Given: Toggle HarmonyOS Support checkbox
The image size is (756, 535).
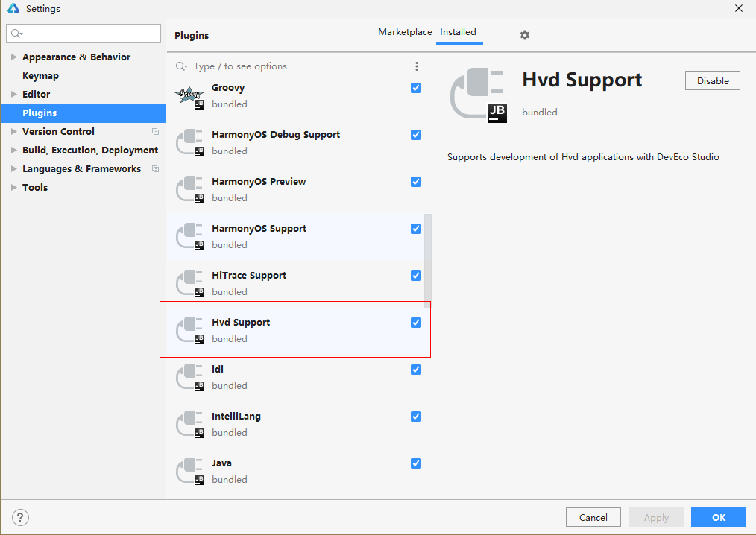Looking at the screenshot, I should click(x=416, y=229).
